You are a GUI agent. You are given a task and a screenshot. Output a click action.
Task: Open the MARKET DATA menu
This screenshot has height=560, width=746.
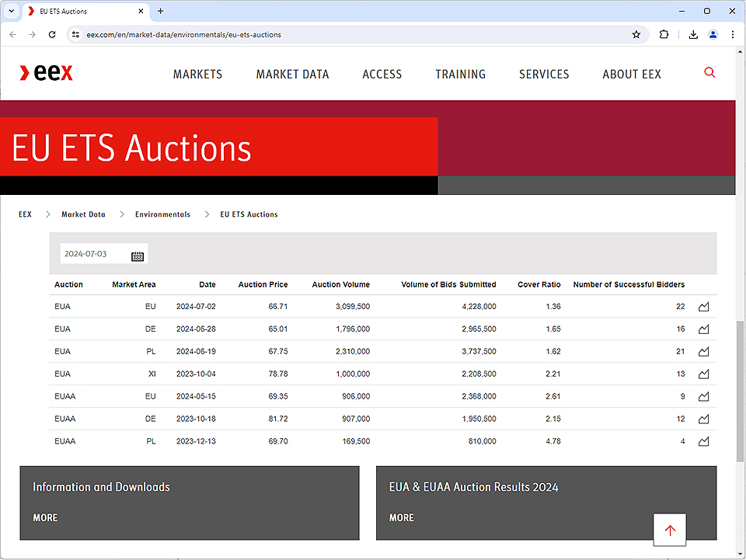(x=292, y=75)
